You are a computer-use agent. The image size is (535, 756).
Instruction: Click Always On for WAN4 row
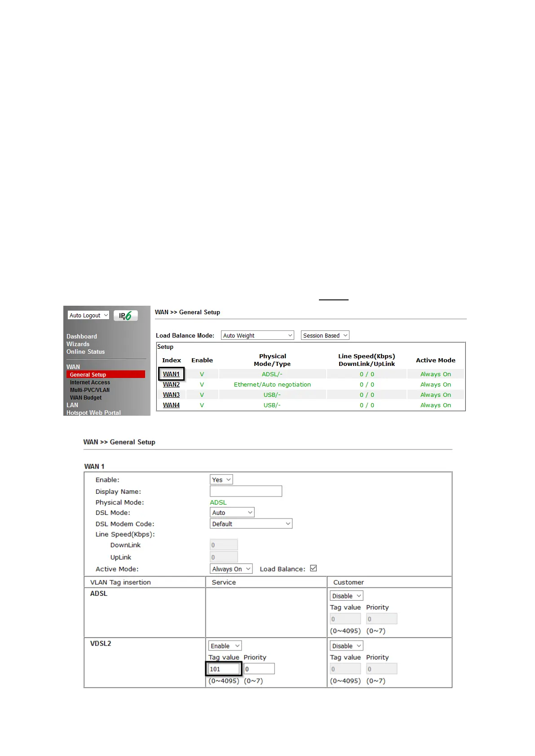(x=436, y=405)
